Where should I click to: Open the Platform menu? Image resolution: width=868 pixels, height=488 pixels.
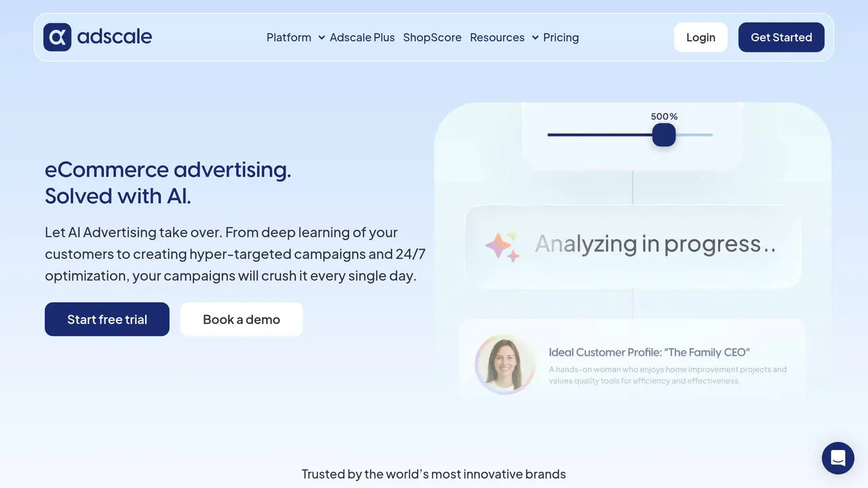[289, 37]
